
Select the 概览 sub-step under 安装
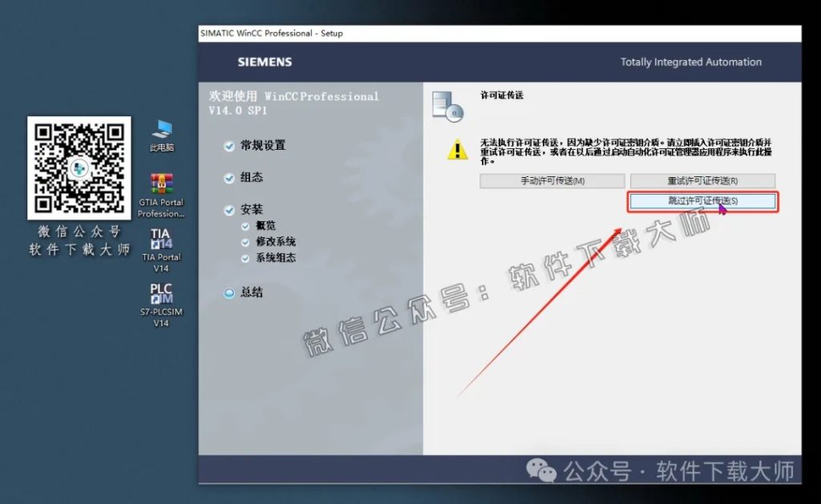coord(246,228)
